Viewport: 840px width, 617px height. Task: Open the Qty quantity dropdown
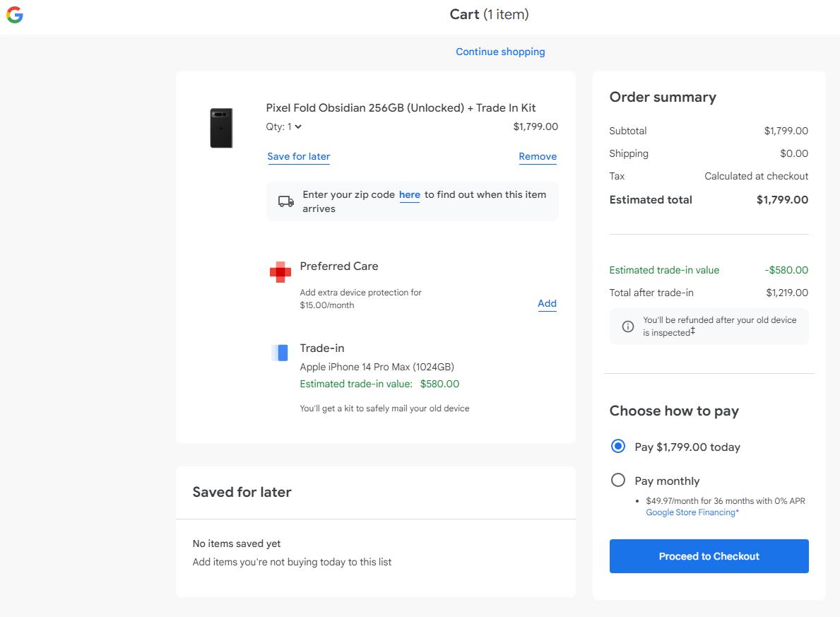[x=285, y=127]
